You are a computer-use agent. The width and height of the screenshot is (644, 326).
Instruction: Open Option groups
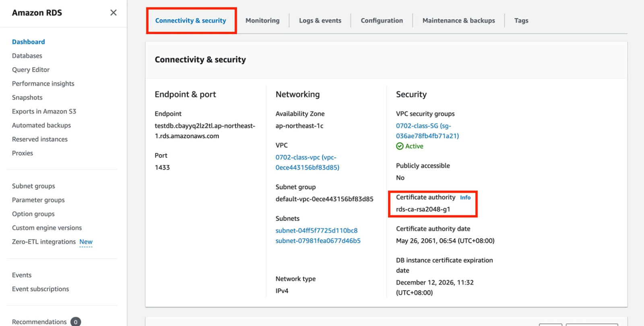pyautogui.click(x=33, y=214)
